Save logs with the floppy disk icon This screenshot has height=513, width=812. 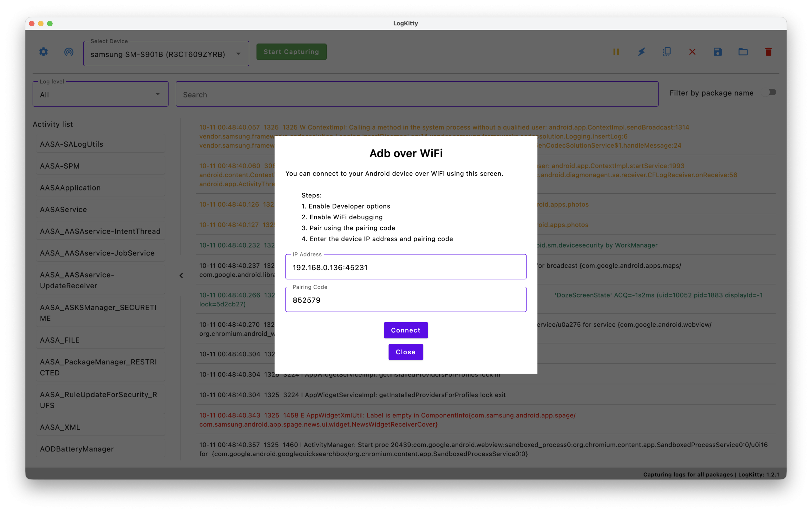point(717,52)
